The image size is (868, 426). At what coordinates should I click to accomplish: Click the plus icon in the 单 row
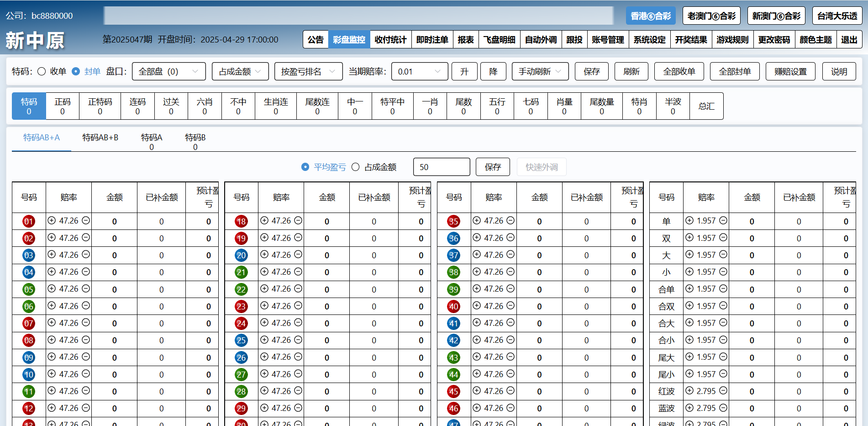pyautogui.click(x=689, y=221)
